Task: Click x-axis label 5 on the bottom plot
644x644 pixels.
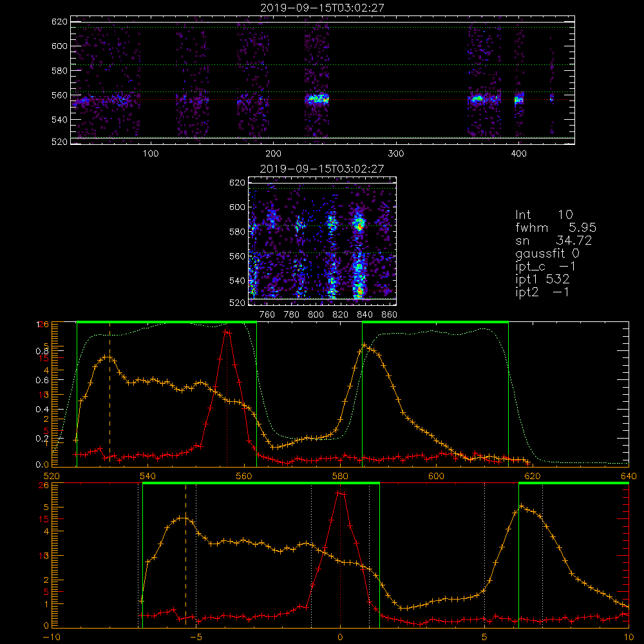Action: [x=485, y=637]
